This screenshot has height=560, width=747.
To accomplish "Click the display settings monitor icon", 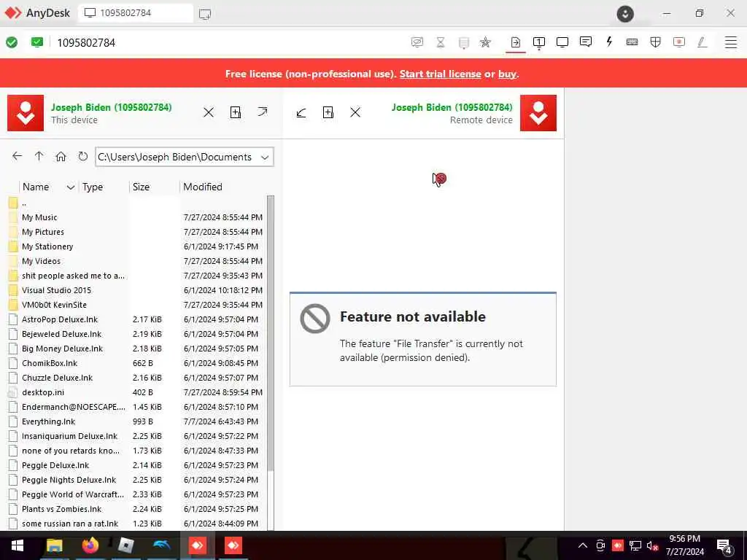I will 562,42.
